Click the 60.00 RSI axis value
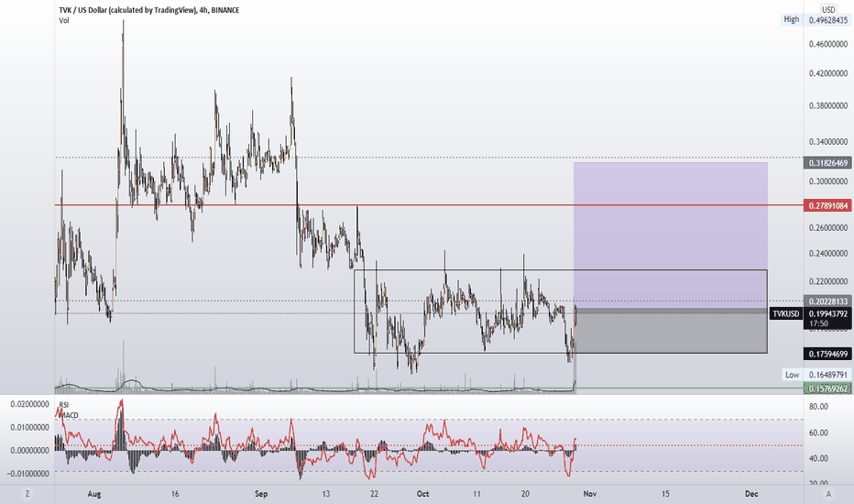The height and width of the screenshot is (504, 854). coord(818,433)
